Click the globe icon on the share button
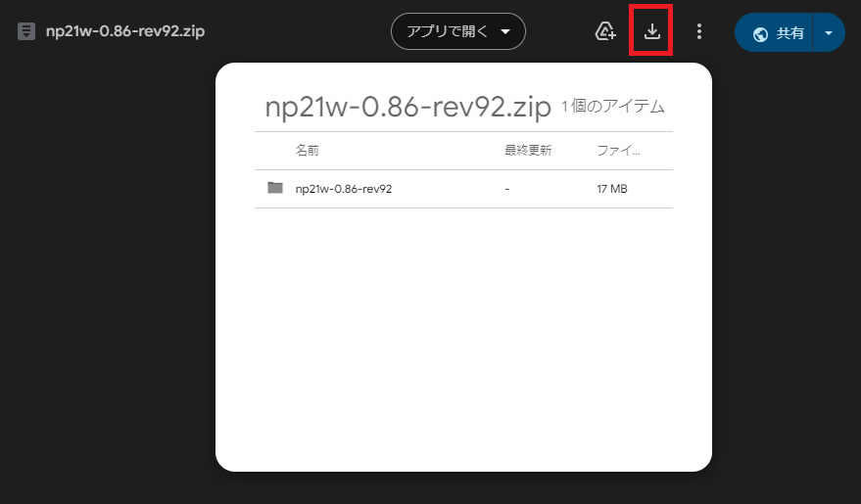The height and width of the screenshot is (504, 861). pos(760,33)
